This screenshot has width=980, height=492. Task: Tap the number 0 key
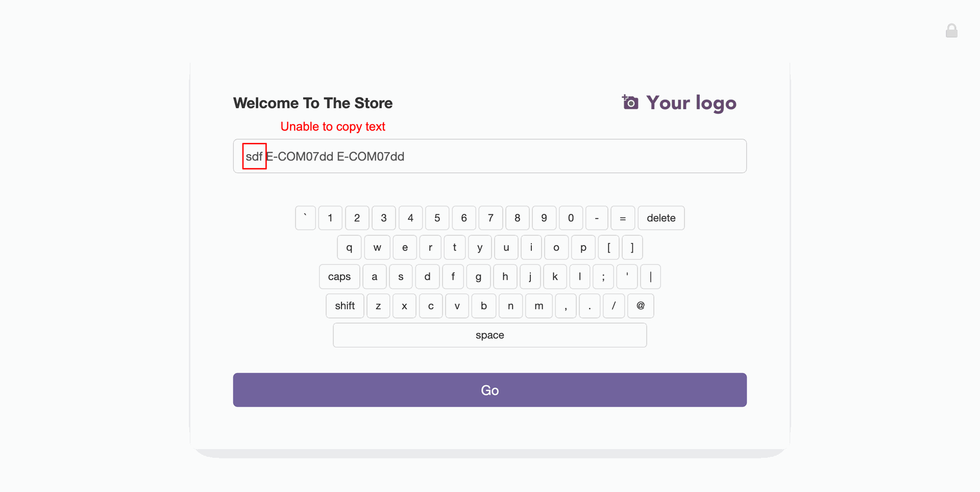pyautogui.click(x=571, y=218)
